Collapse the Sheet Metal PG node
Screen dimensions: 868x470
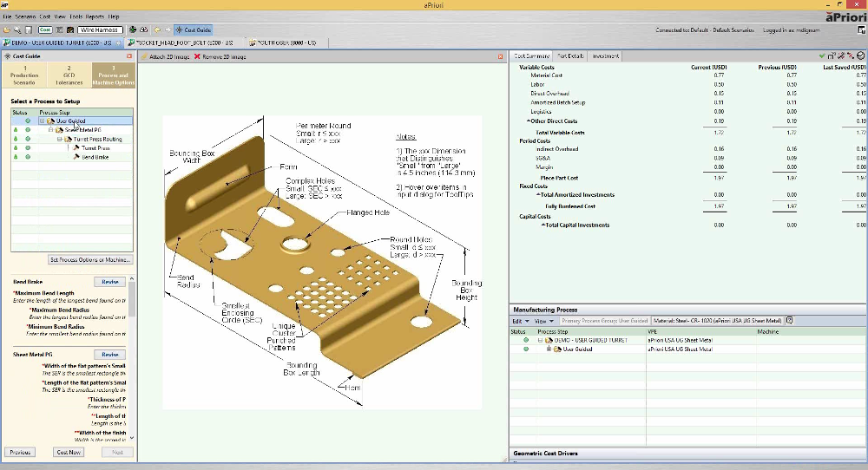51,130
